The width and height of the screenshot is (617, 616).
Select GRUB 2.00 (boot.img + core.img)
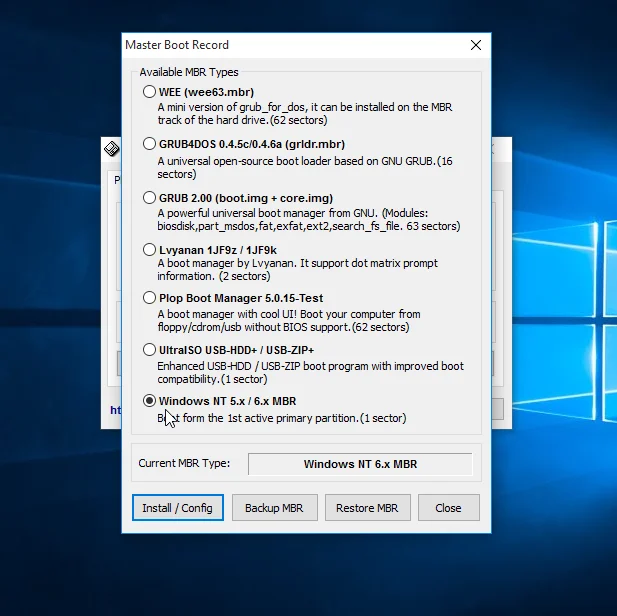[149, 197]
